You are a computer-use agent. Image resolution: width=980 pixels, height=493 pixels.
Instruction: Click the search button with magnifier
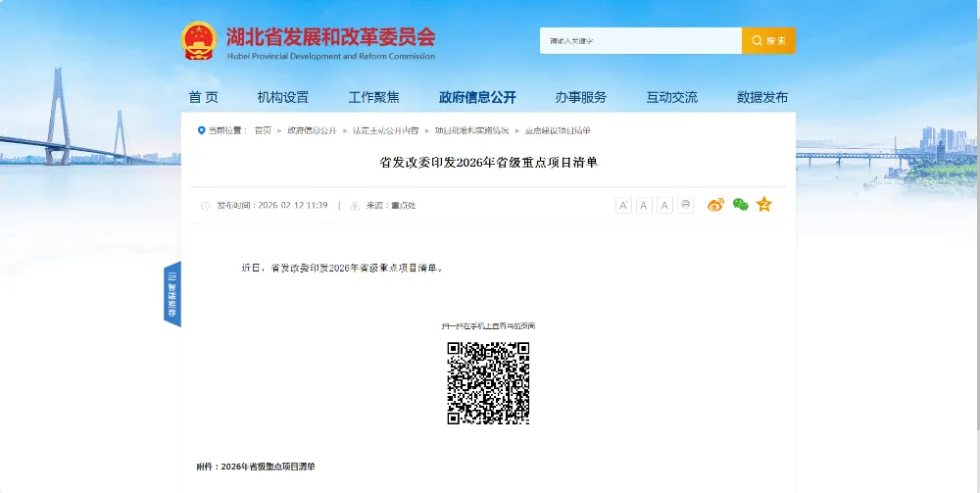(768, 40)
